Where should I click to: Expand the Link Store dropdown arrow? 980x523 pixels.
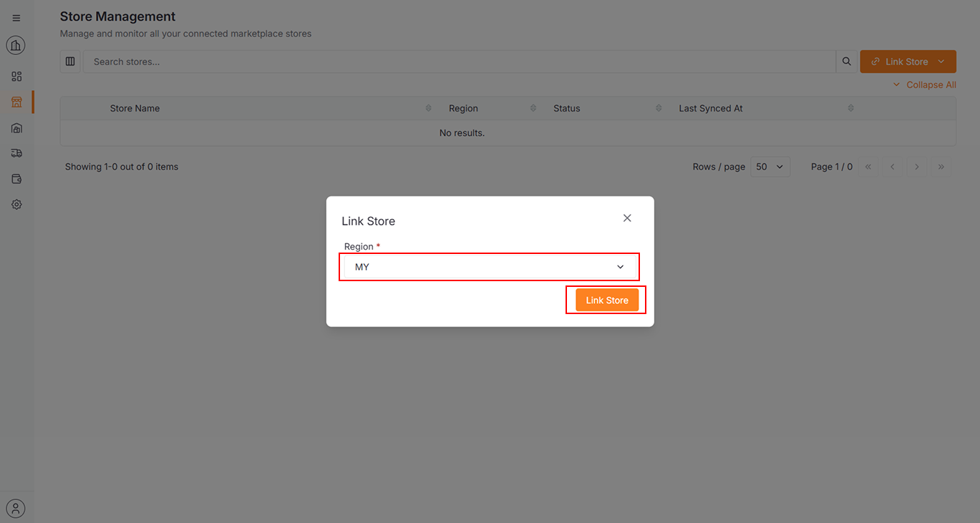941,62
